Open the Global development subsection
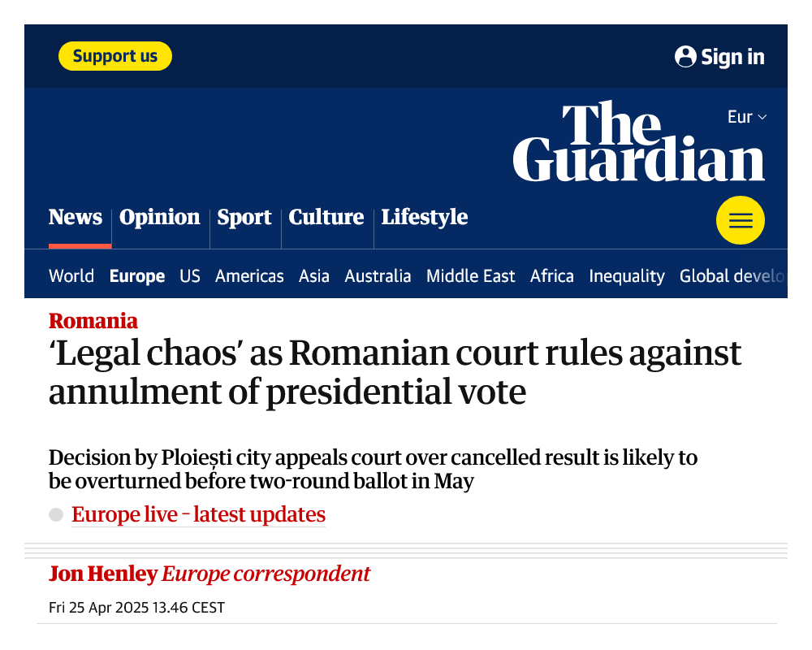 732,275
